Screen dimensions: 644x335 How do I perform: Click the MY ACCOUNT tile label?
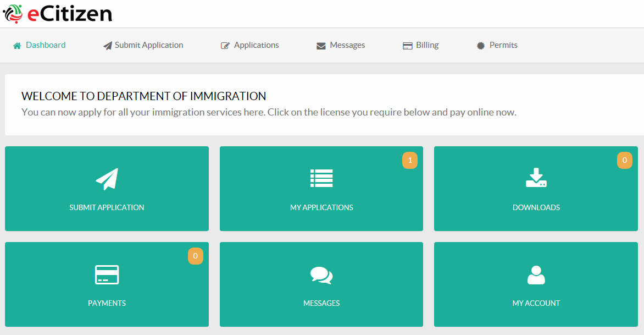(536, 303)
